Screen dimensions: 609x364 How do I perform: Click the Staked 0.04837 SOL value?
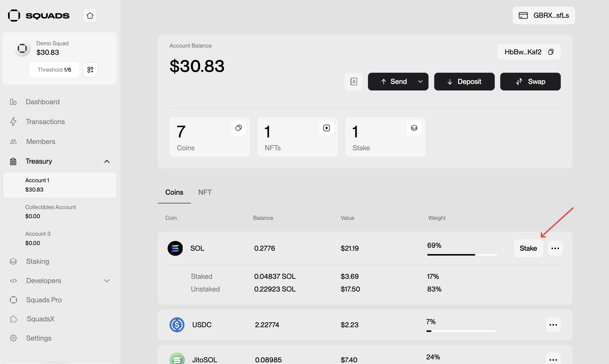tap(275, 276)
